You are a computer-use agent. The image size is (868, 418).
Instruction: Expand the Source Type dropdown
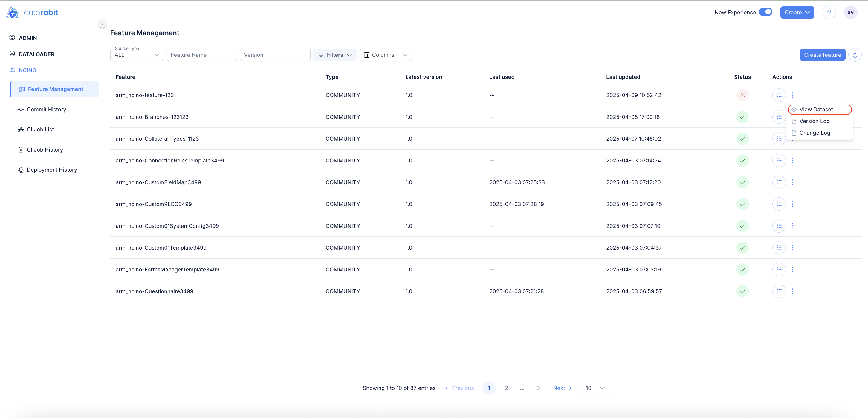[x=137, y=55]
